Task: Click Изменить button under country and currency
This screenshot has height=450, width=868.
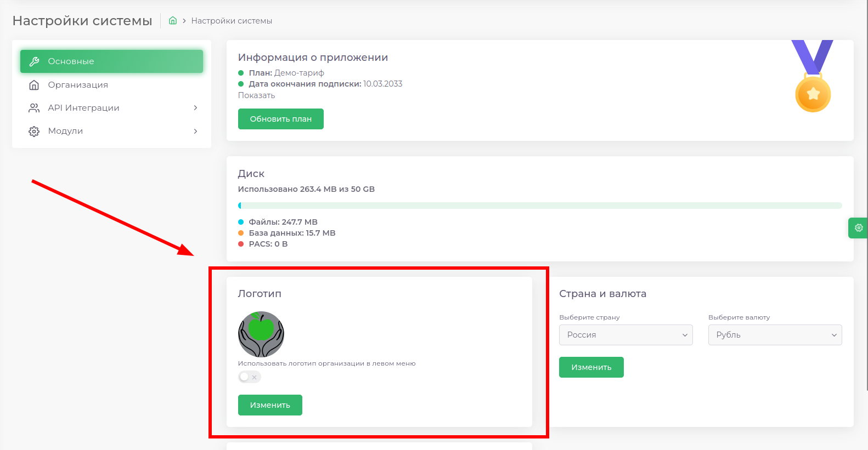Action: click(x=591, y=367)
